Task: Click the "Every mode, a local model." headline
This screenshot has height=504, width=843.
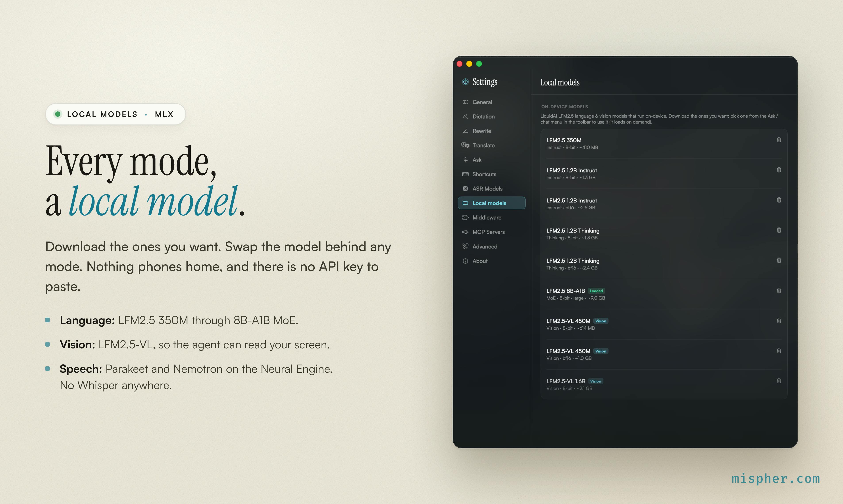Action: [146, 181]
